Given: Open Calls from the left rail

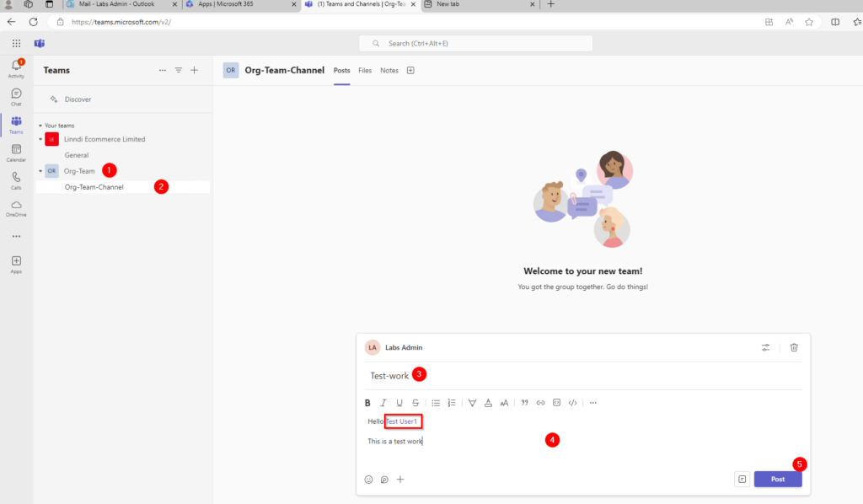Looking at the screenshot, I should (x=16, y=180).
